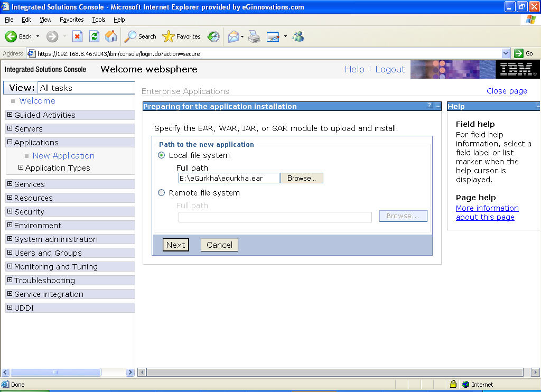
Task: Minimize the Preparing for installation portlet
Action: click(x=438, y=106)
